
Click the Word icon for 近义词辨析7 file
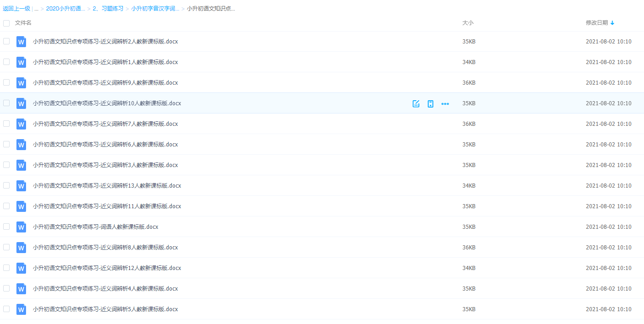pyautogui.click(x=21, y=124)
